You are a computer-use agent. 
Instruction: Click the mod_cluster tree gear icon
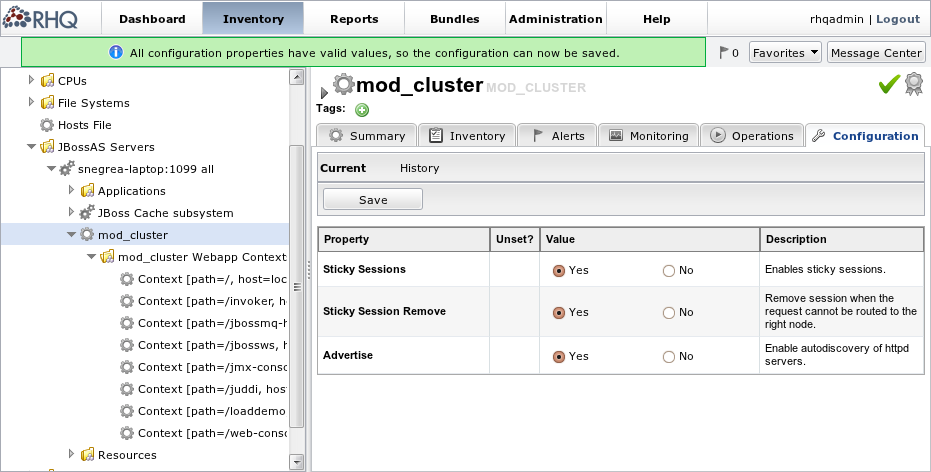tap(87, 235)
